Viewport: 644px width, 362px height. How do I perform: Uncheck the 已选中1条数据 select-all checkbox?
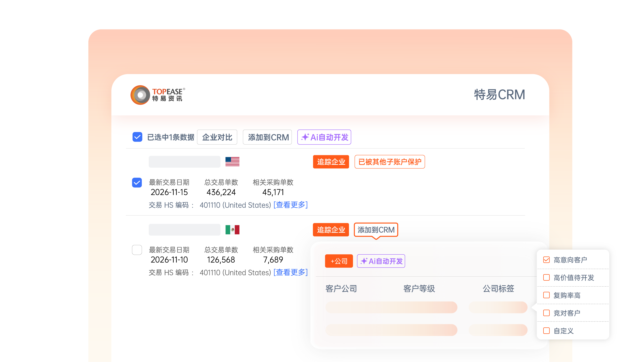pos(137,137)
